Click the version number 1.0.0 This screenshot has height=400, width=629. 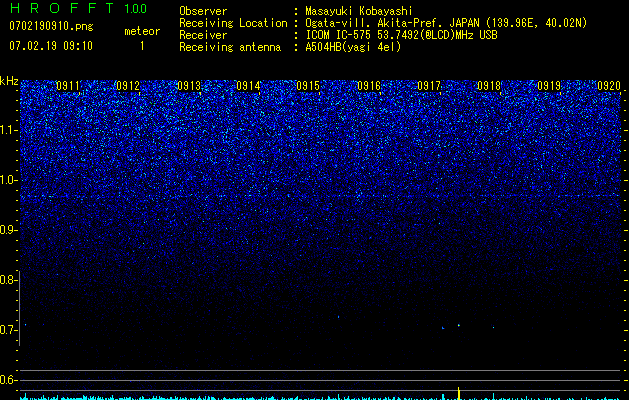coord(135,8)
